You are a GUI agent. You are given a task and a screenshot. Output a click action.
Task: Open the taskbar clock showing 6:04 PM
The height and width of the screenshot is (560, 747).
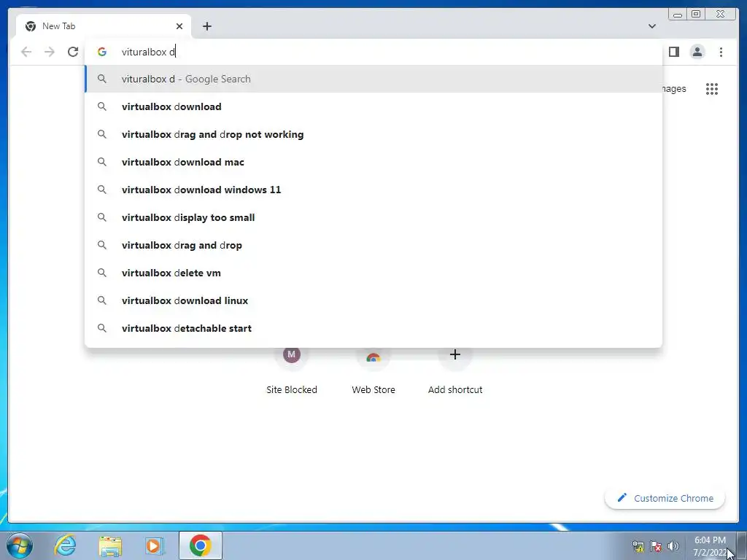710,546
